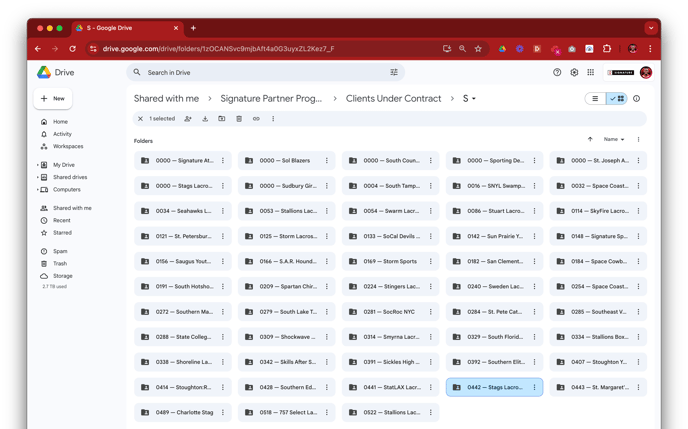The image size is (688, 429).
Task: Click the download icon in selection toolbar
Action: (205, 119)
